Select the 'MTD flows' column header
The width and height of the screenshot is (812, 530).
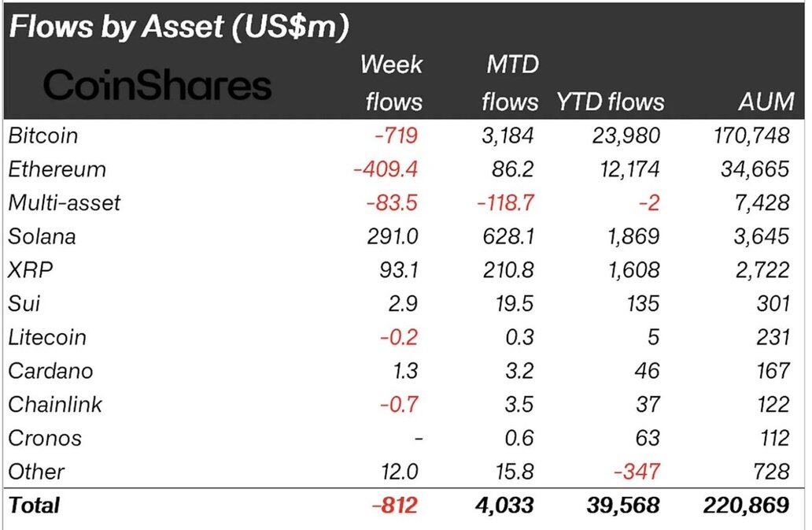[510, 83]
